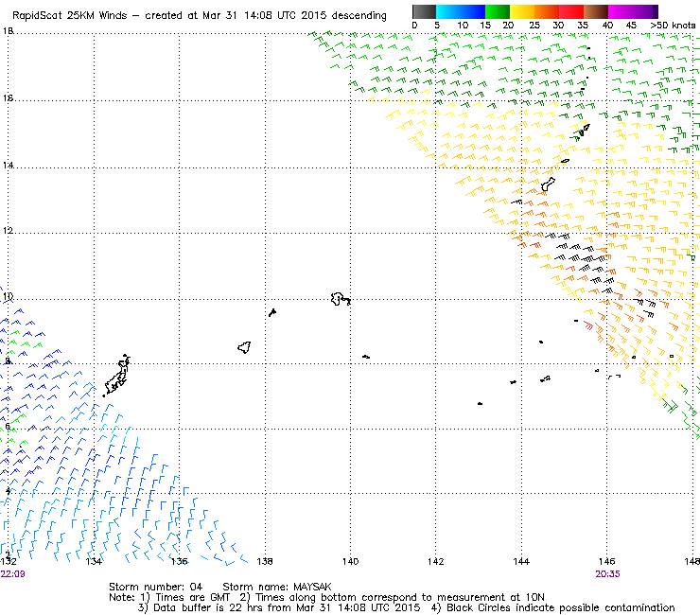Click the '14' latitude axis label

point(8,166)
